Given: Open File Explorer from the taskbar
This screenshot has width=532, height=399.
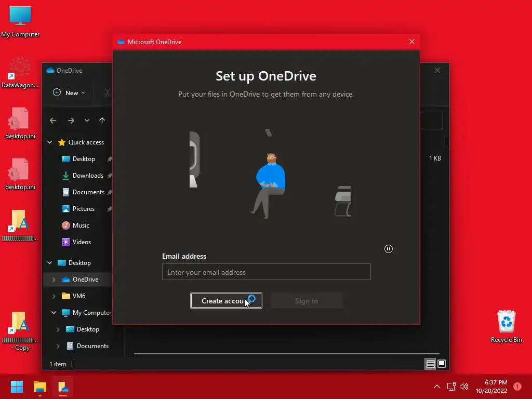Looking at the screenshot, I should 40,387.
